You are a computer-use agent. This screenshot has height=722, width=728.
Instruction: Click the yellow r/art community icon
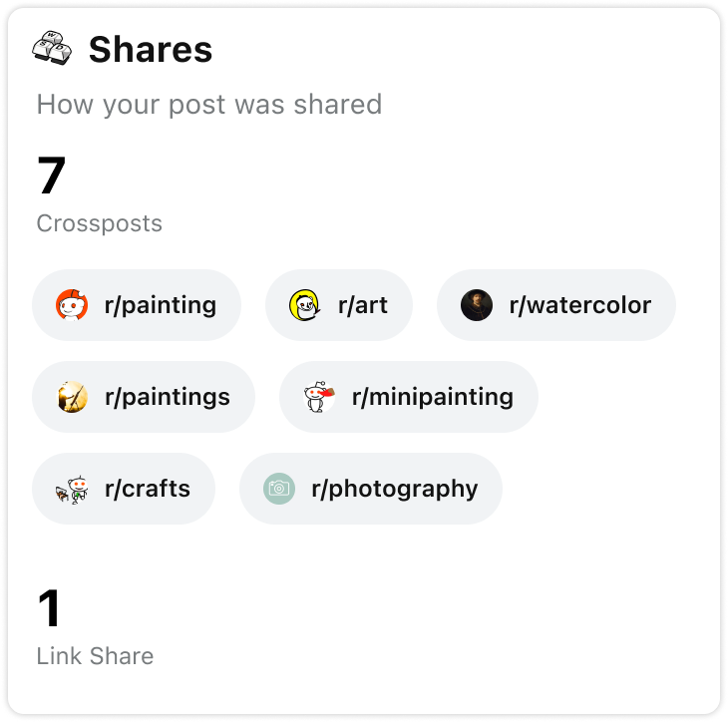click(305, 305)
